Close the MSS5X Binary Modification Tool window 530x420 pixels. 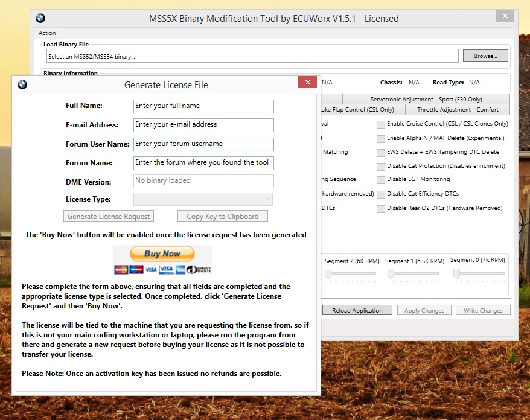click(x=505, y=16)
